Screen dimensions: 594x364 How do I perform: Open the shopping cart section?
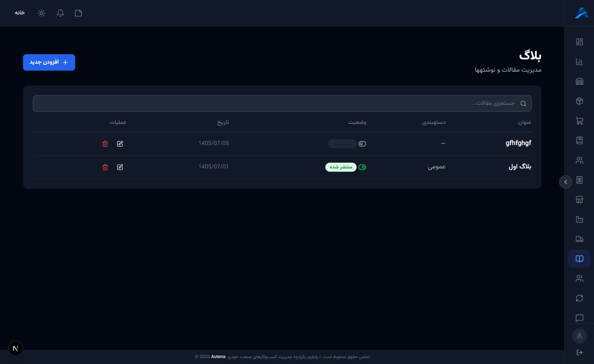point(579,121)
